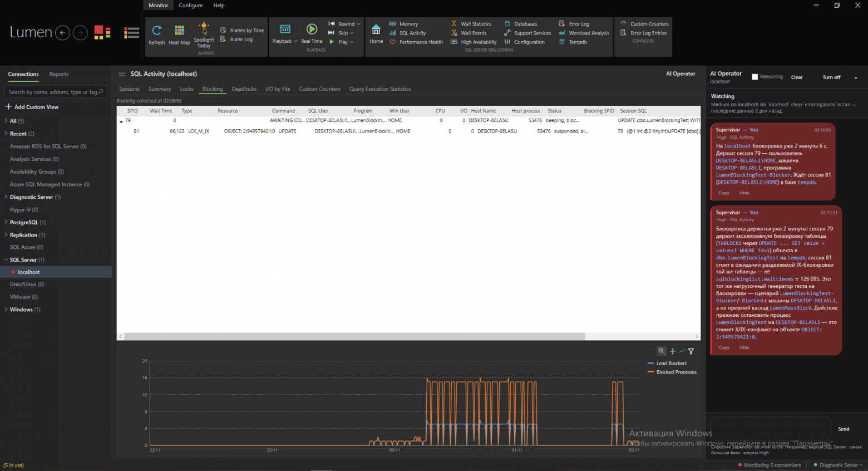Open the Performance Health drilldown
The height and width of the screenshot is (471, 868).
coord(416,42)
